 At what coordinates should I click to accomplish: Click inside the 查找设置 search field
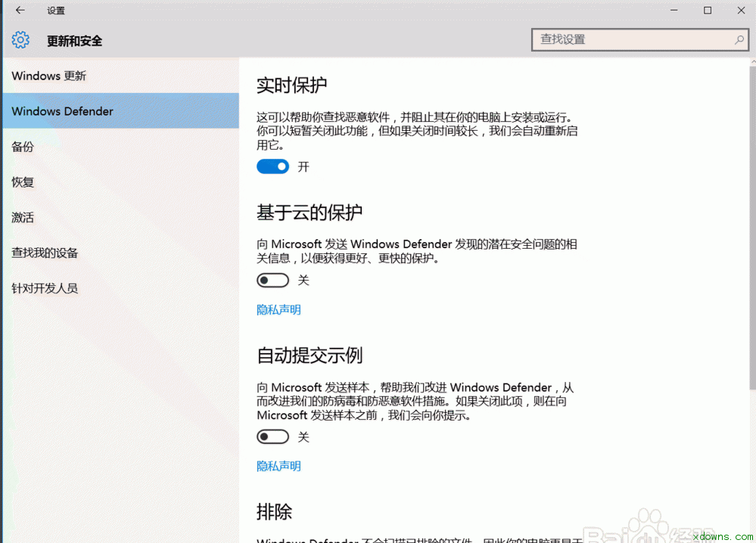click(639, 39)
